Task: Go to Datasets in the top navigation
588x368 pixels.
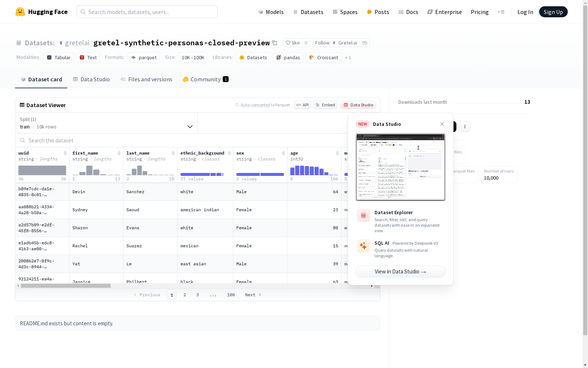Action: [x=308, y=12]
